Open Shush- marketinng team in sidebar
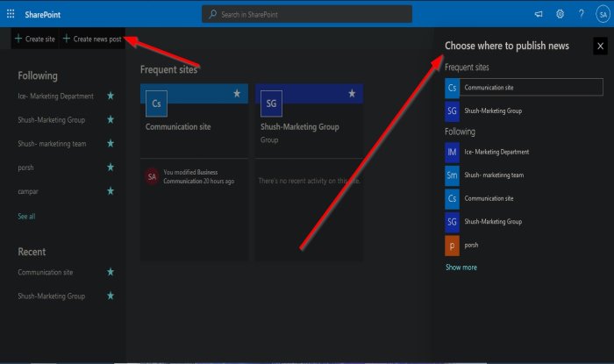The width and height of the screenshot is (614, 364). pyautogui.click(x=52, y=144)
